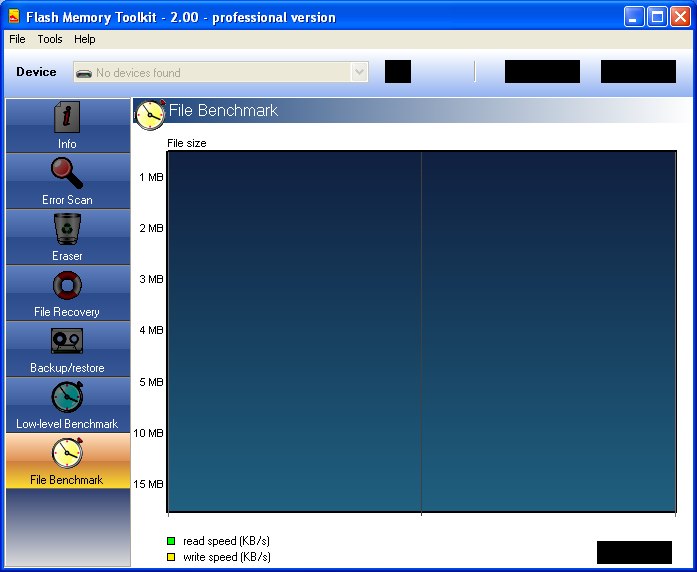Minimize the Flash Memory Toolkit window
The image size is (697, 572).
[633, 17]
